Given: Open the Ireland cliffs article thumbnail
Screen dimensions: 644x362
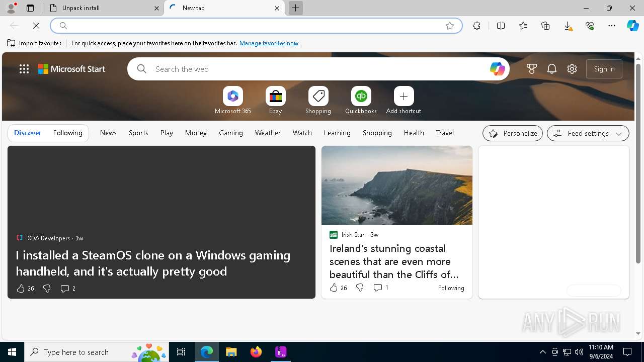Looking at the screenshot, I should point(397,185).
